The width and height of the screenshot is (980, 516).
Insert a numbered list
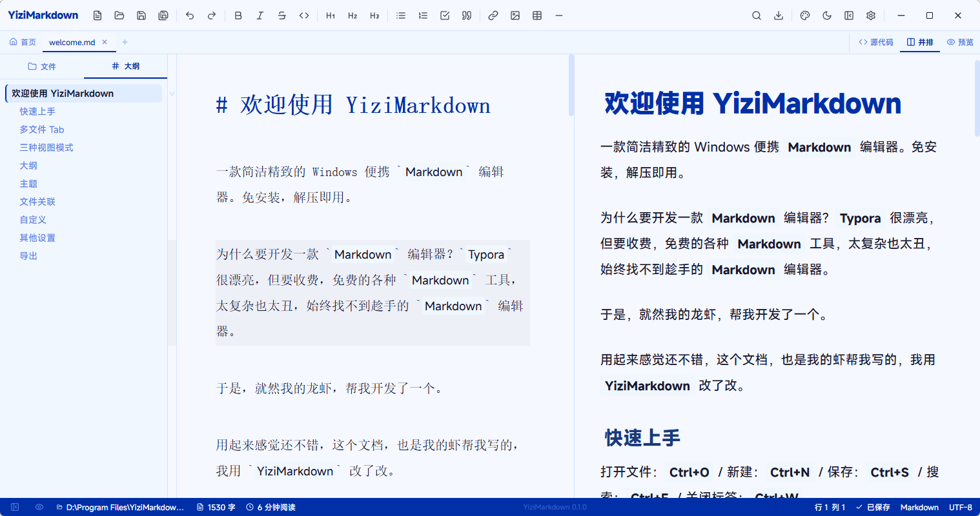click(x=423, y=15)
